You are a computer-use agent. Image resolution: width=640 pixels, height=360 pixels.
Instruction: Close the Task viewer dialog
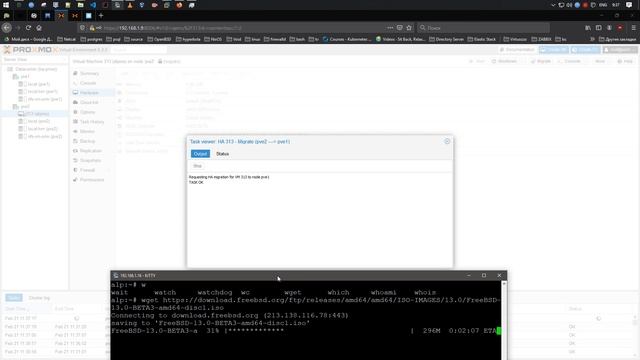tap(447, 141)
